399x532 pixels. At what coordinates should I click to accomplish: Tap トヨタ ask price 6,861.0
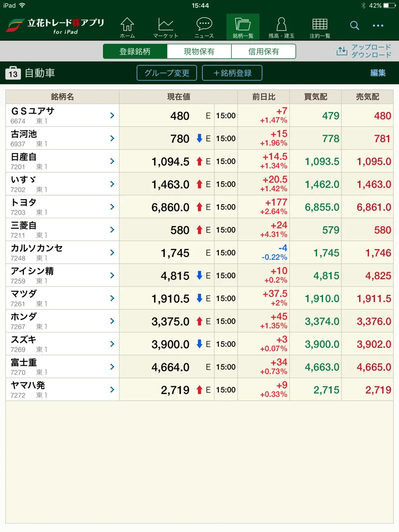tap(374, 207)
